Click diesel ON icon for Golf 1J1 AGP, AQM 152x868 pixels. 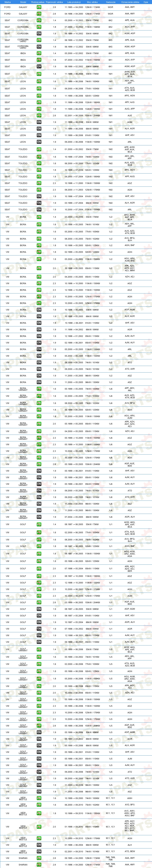point(39,609)
